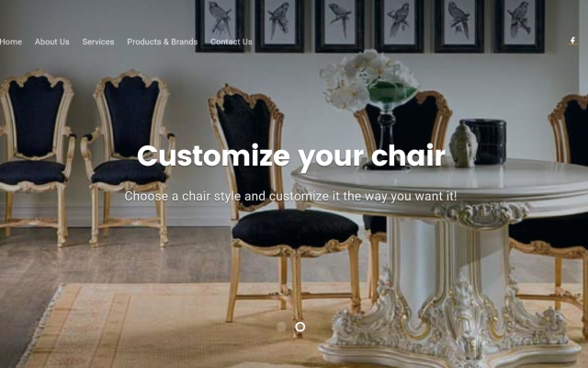Click the Choose a chair style subtitle text
This screenshot has width=588, height=368.
(x=290, y=196)
